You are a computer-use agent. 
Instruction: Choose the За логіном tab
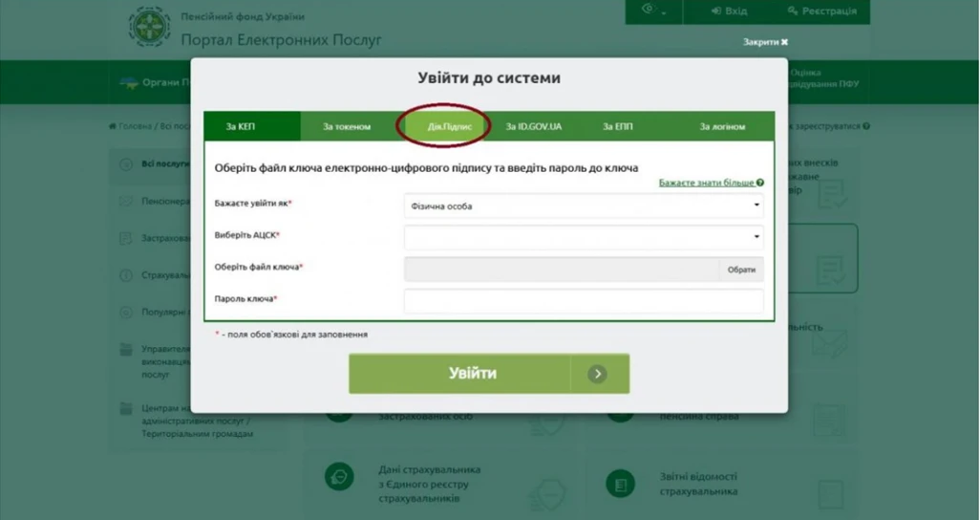[x=722, y=126]
